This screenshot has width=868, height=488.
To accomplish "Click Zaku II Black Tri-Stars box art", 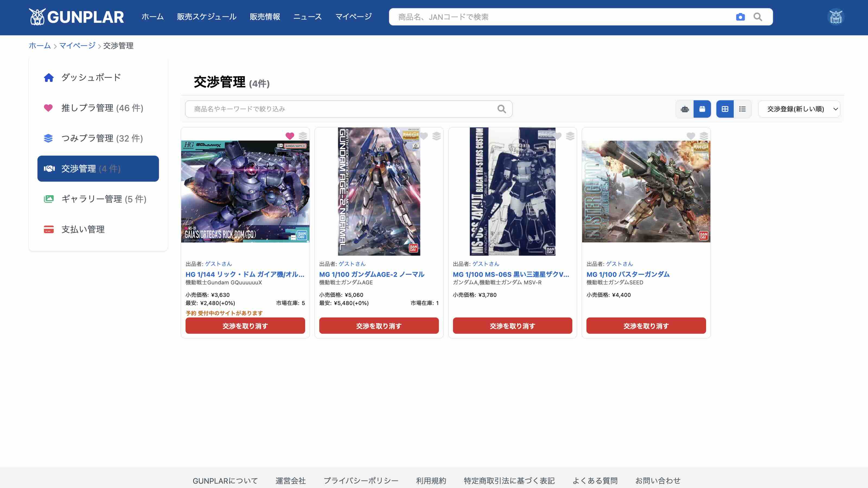I will (512, 191).
